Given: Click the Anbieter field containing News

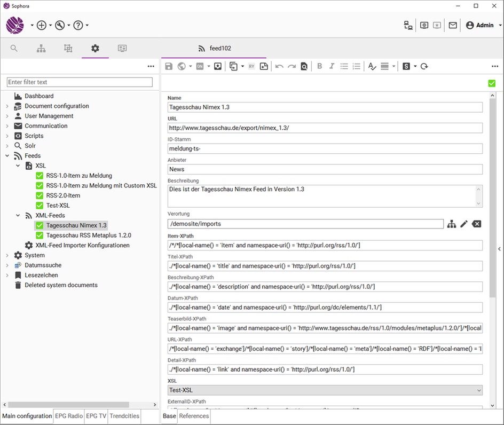Looking at the screenshot, I should pyautogui.click(x=325, y=169).
